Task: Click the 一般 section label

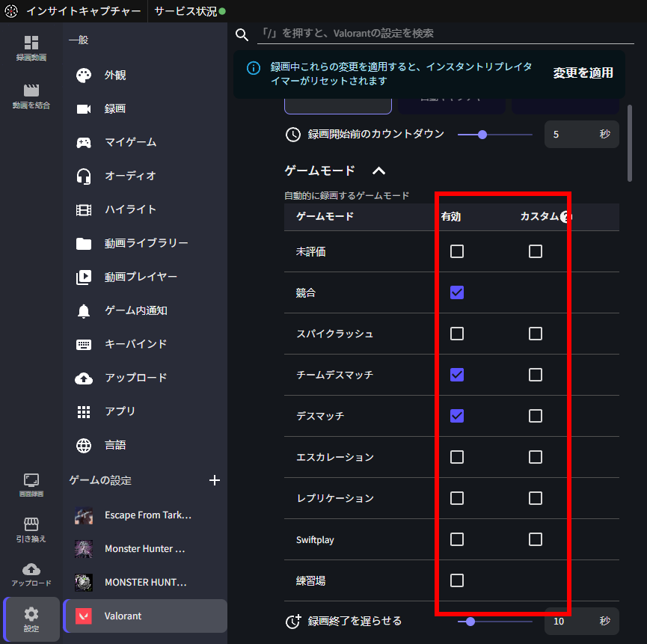Action: click(x=79, y=40)
